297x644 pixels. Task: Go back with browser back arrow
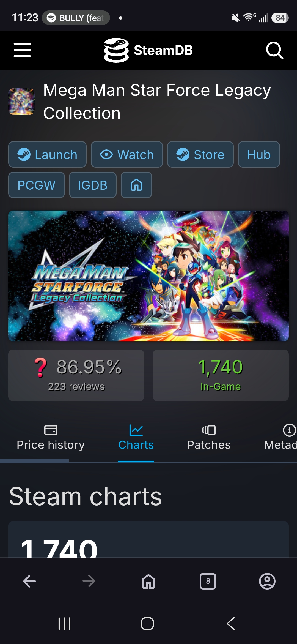point(29,581)
